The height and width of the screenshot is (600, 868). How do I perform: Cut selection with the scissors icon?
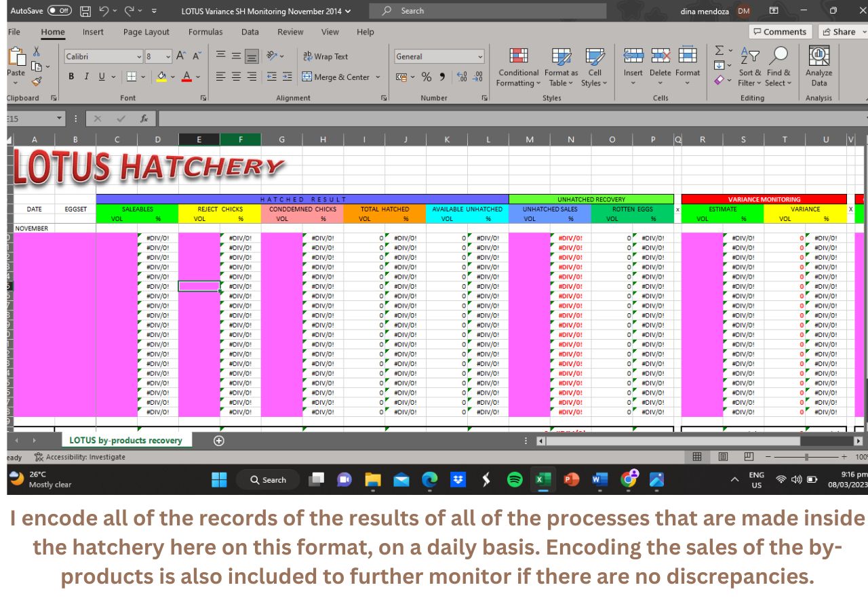tap(36, 52)
